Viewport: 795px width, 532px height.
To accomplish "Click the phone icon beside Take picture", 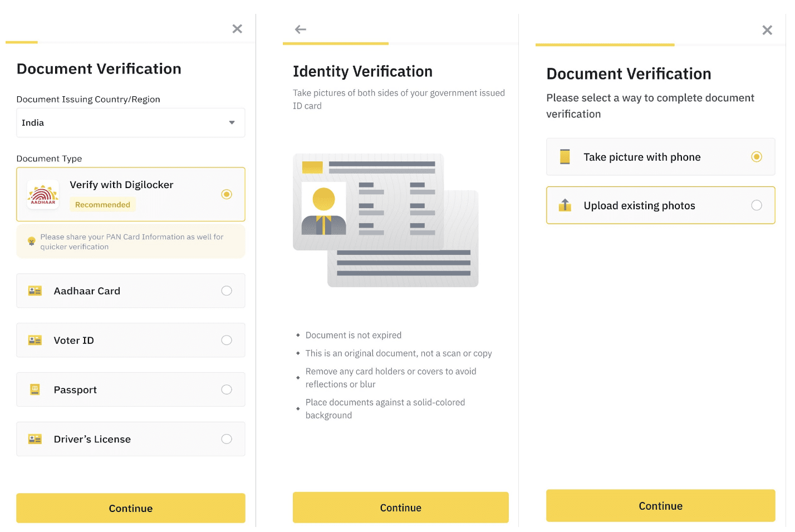I will click(565, 157).
